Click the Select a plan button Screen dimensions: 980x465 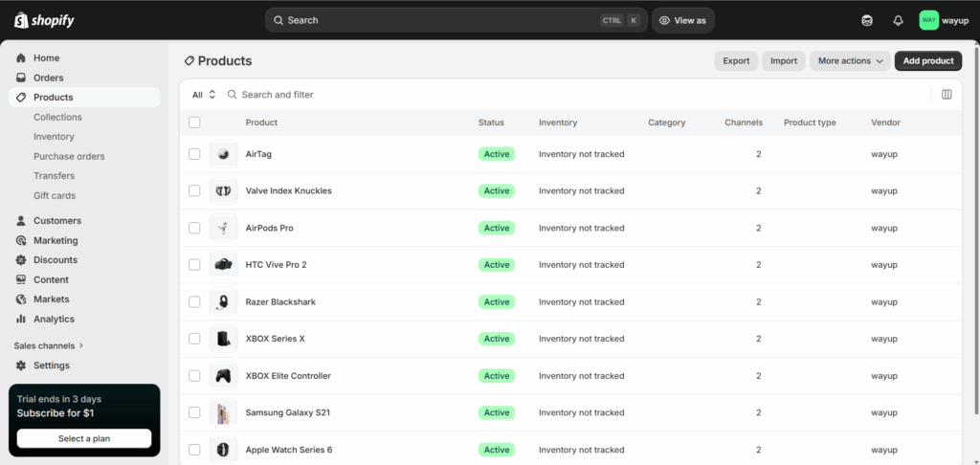[84, 439]
